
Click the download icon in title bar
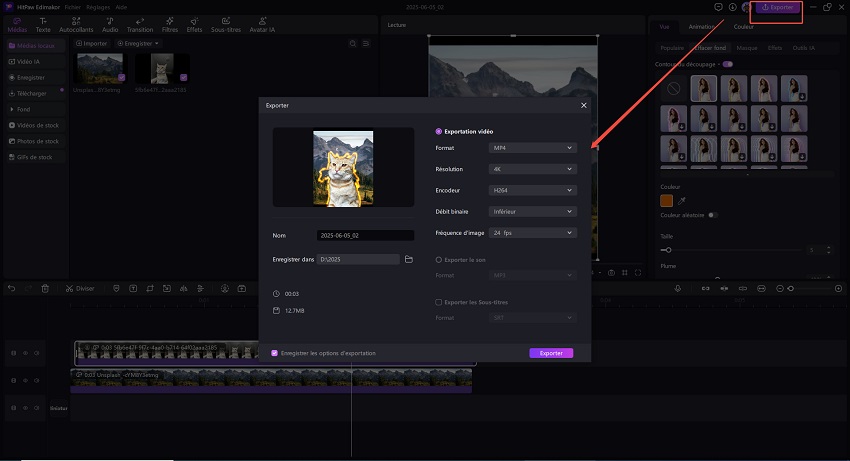click(732, 7)
